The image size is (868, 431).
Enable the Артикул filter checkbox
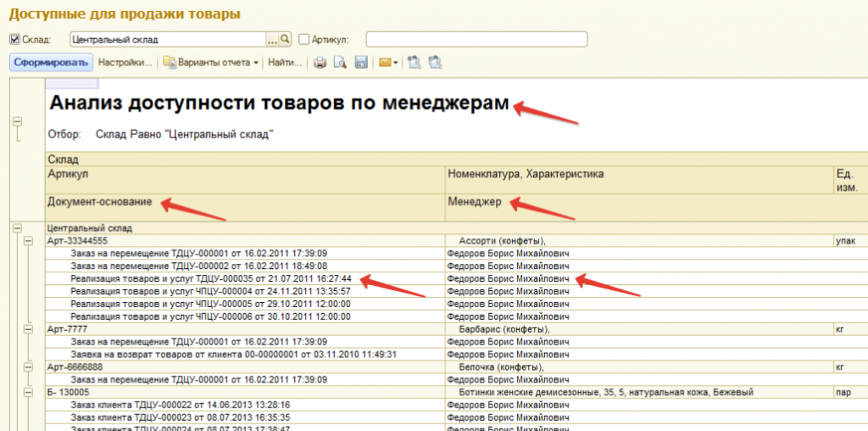point(304,39)
